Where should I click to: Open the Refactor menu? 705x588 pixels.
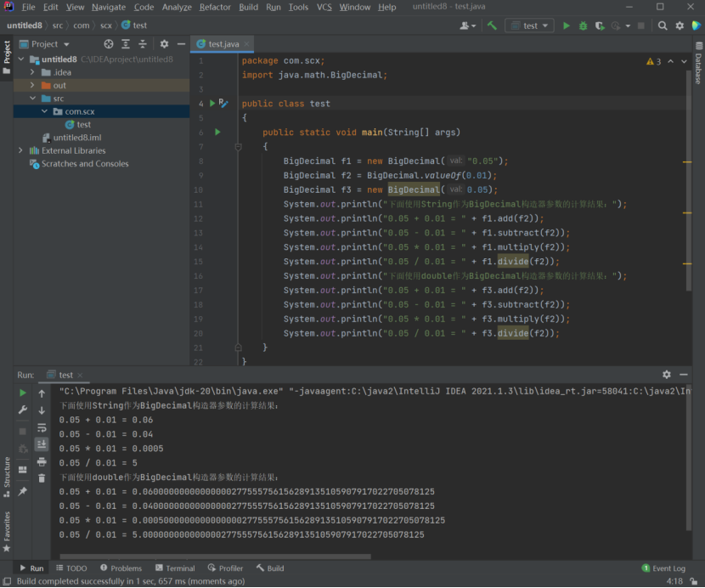(215, 7)
